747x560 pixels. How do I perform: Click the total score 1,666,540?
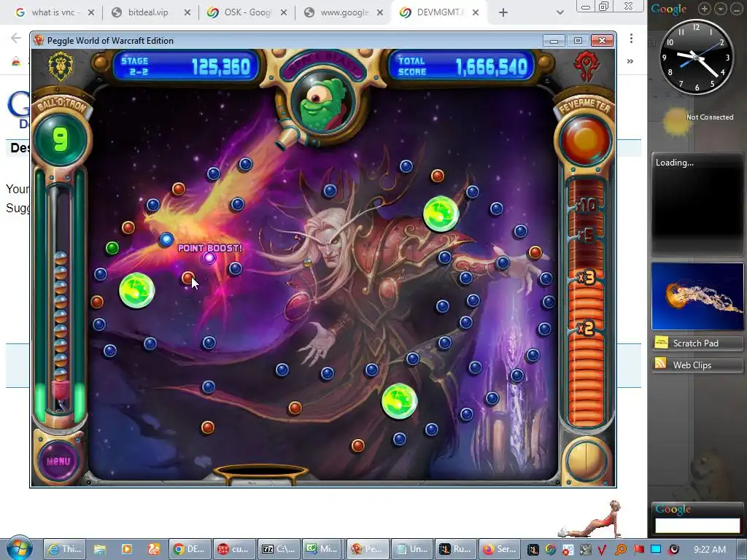pyautogui.click(x=492, y=66)
